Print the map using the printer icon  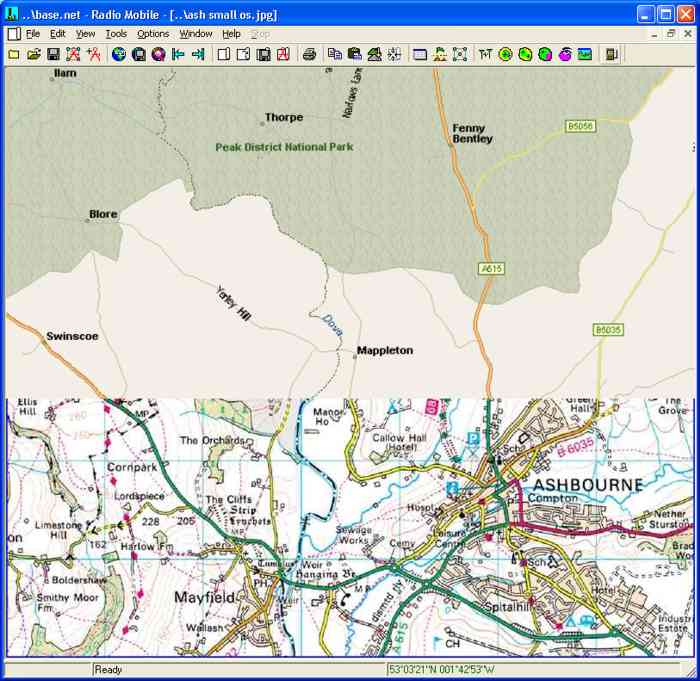point(309,54)
